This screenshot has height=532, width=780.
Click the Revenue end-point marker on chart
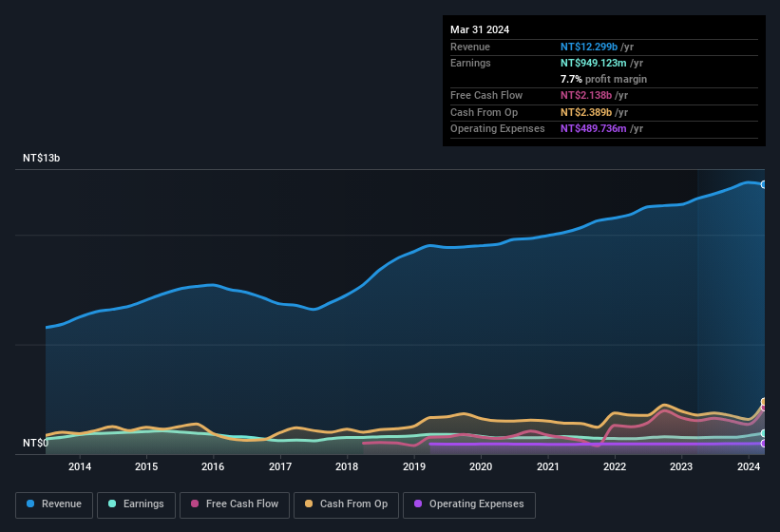pyautogui.click(x=764, y=184)
